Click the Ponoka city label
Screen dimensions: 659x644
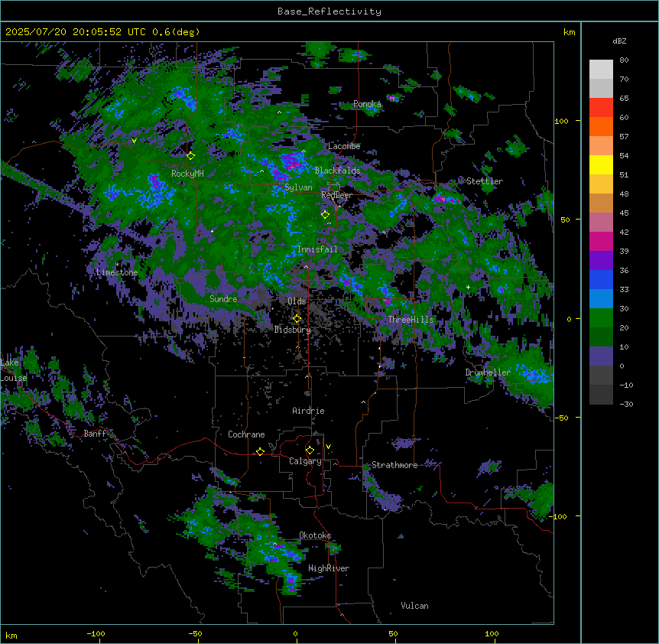point(367,104)
